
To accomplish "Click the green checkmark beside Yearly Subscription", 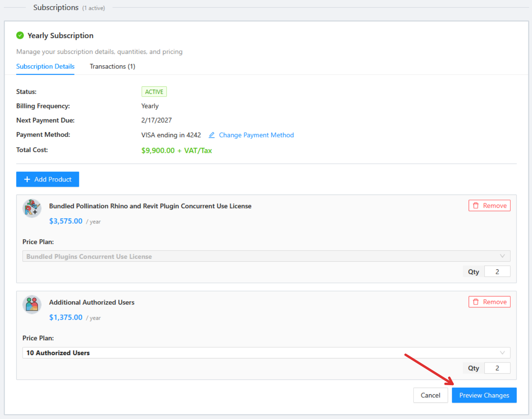I will (x=20, y=35).
